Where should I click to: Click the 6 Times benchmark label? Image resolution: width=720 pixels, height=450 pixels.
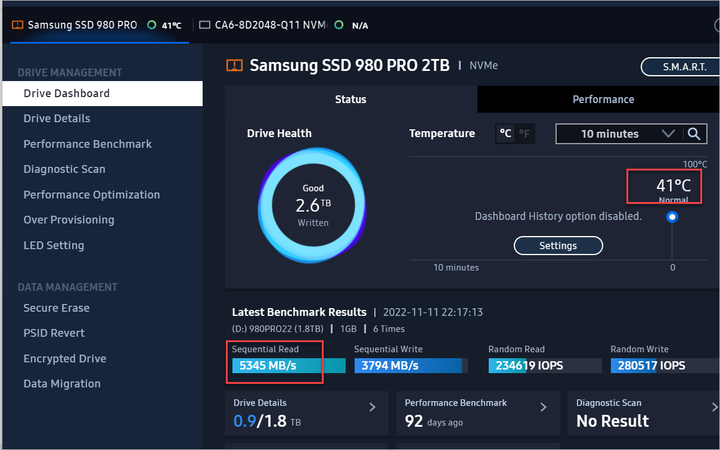point(388,329)
